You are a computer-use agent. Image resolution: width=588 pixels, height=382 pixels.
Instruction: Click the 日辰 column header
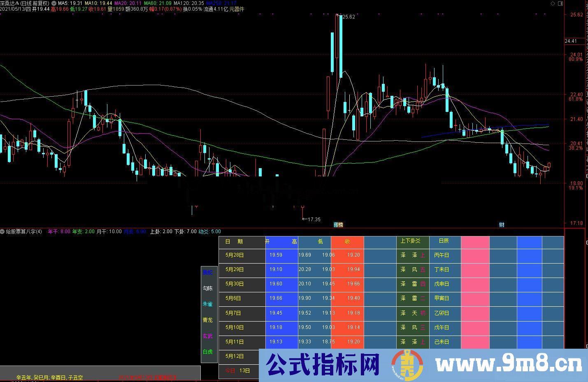(x=444, y=241)
